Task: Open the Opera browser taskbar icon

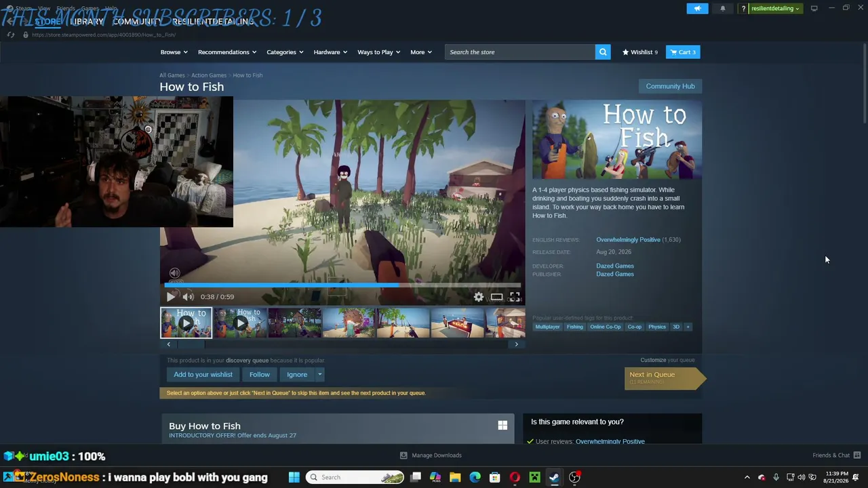Action: pos(515,477)
